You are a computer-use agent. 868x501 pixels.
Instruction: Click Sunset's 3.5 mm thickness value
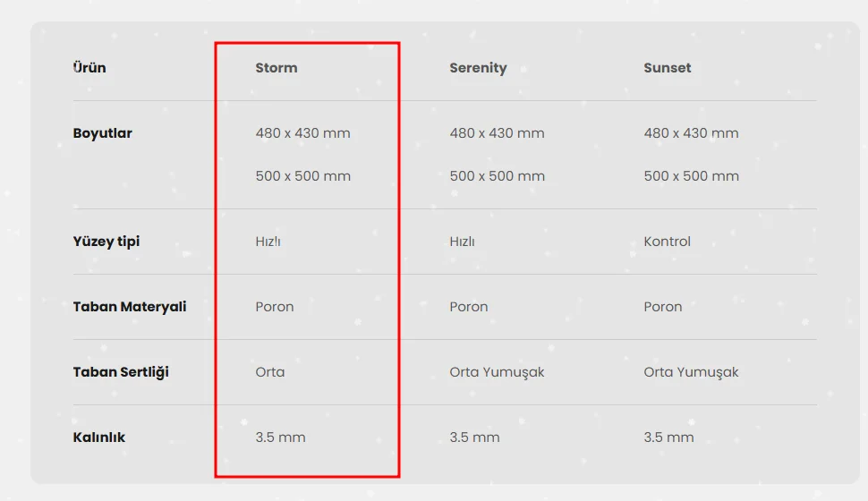pyautogui.click(x=668, y=437)
